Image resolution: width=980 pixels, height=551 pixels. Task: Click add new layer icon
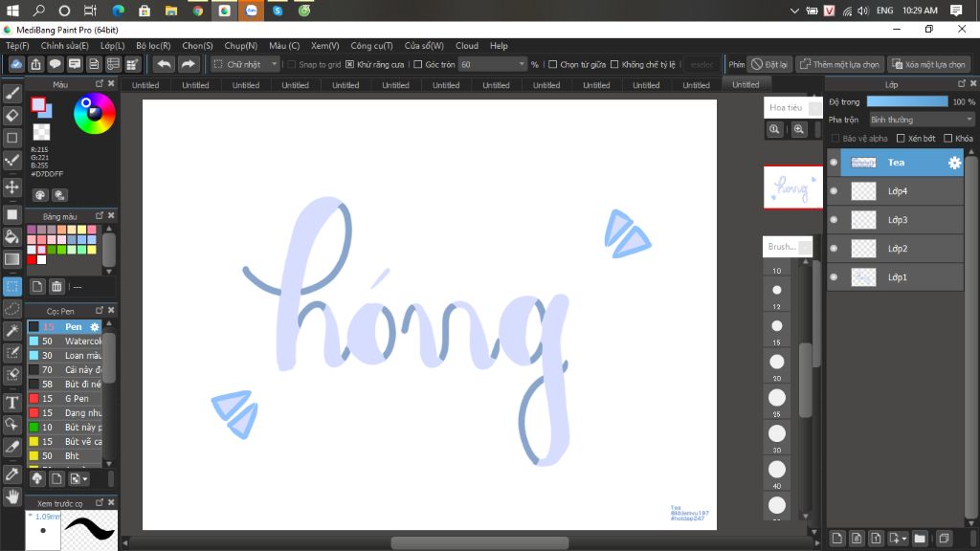pyautogui.click(x=836, y=538)
